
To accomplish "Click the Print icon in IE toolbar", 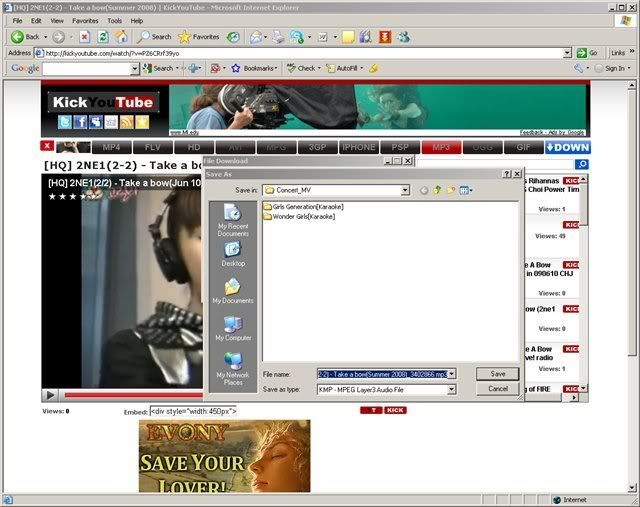I will pos(279,37).
